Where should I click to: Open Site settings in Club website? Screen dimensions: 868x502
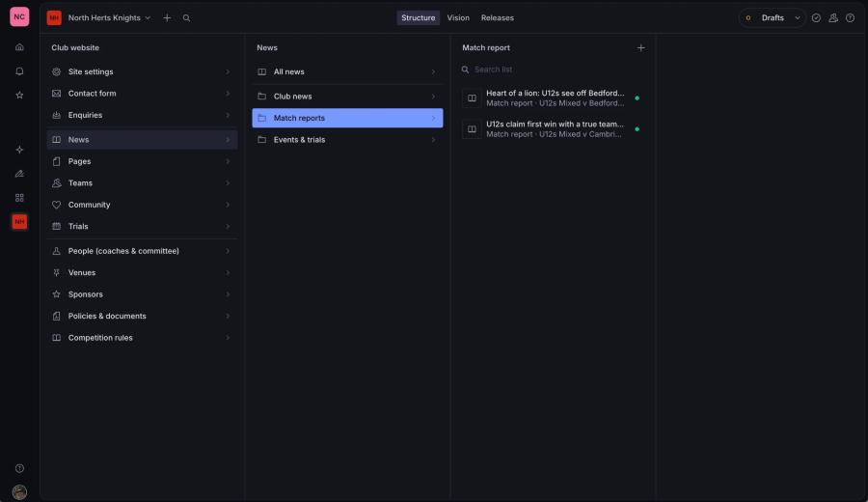click(143, 71)
